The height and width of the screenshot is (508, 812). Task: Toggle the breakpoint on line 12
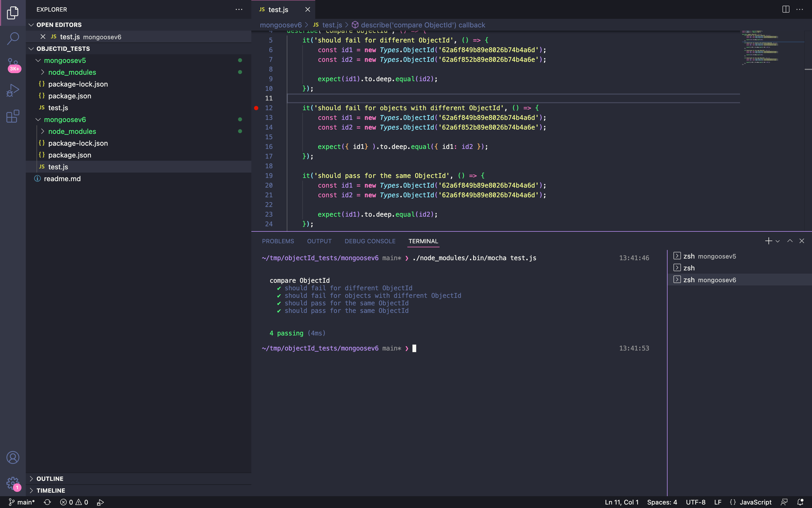256,108
